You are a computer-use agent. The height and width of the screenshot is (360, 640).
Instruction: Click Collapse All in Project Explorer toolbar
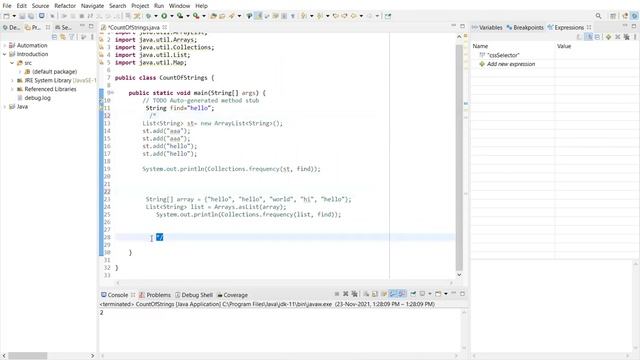(54, 37)
